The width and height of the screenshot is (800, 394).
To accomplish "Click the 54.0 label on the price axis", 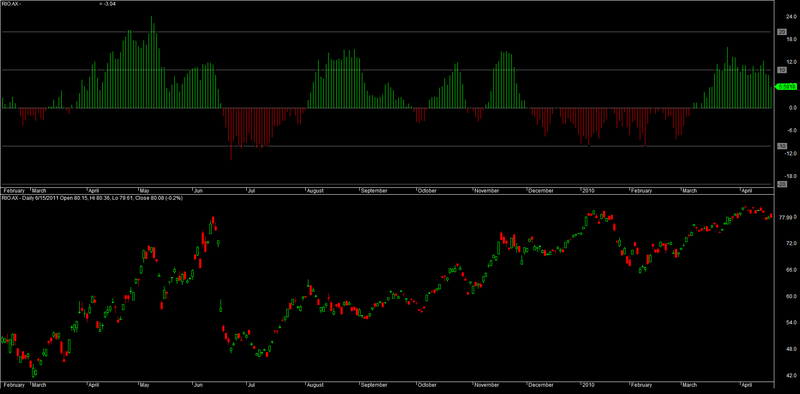I will pos(792,323).
